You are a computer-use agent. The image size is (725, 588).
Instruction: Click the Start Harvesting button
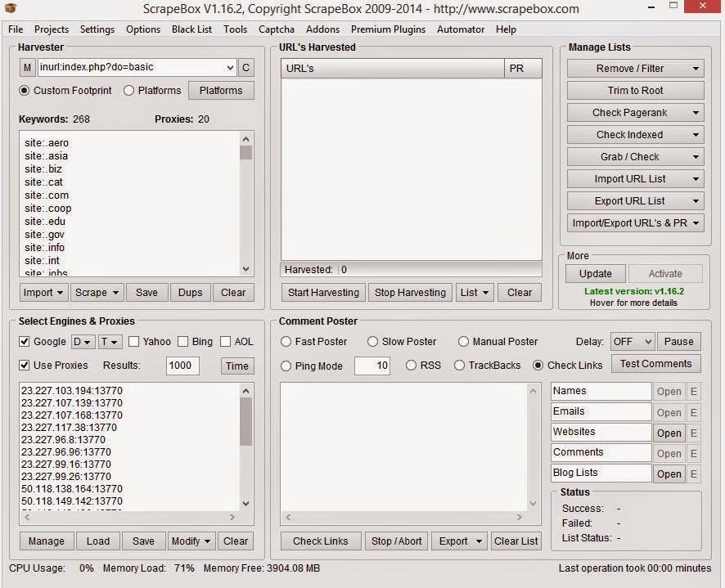tap(322, 292)
